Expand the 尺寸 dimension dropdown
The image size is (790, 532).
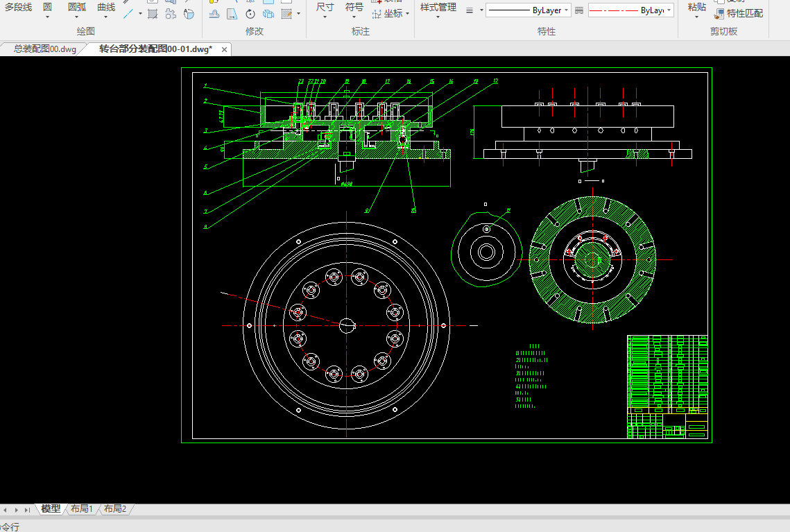pyautogui.click(x=325, y=17)
